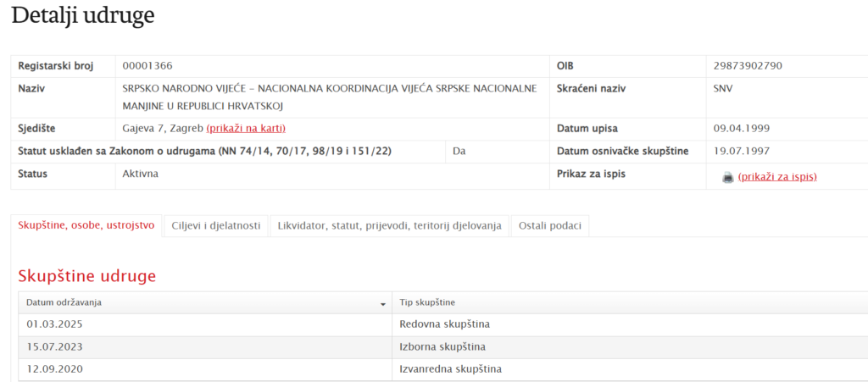
Task: Click the 'Izborna skupština' cell
Action: pyautogui.click(x=442, y=346)
